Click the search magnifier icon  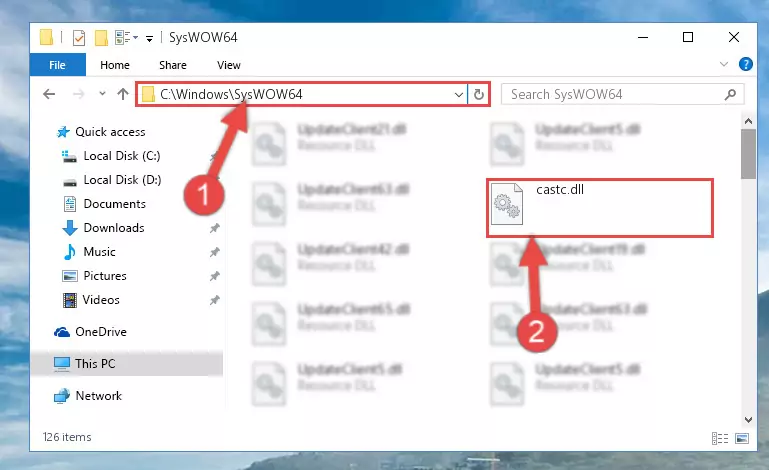[x=730, y=94]
